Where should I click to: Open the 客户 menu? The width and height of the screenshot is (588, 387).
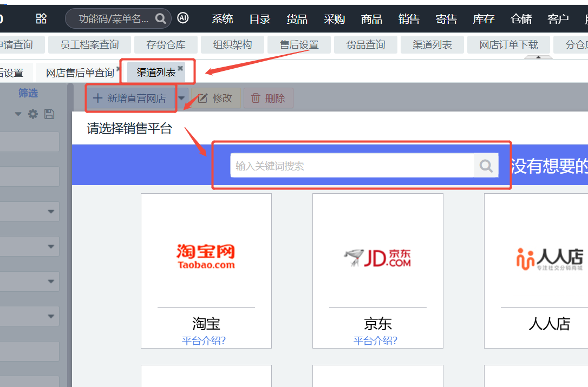(x=558, y=19)
